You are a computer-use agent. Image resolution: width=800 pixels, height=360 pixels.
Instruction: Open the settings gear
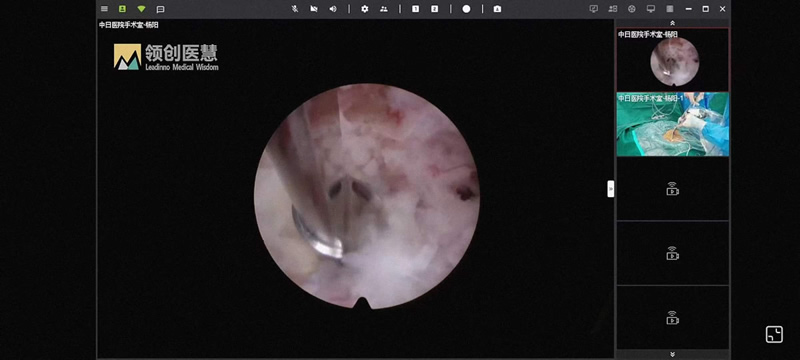364,9
